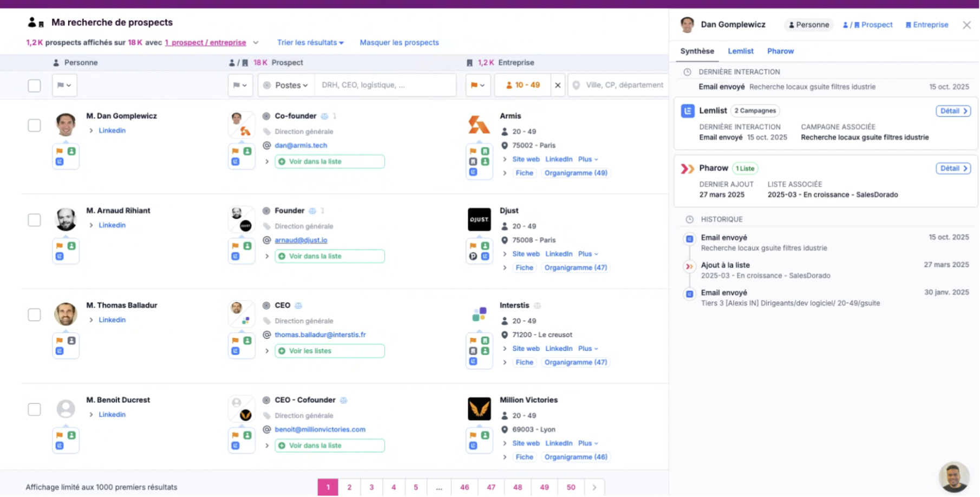Image resolution: width=980 pixels, height=497 pixels.
Task: Click location pin icon in Ville field
Action: (576, 85)
